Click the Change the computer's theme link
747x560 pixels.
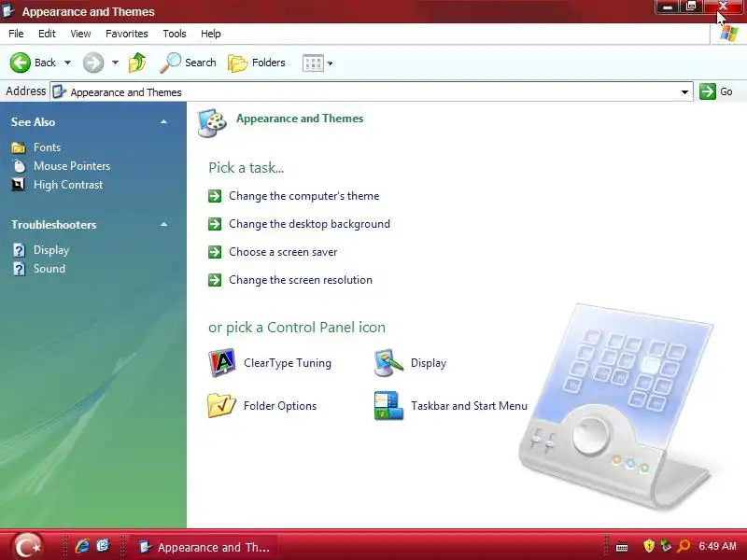(x=304, y=196)
